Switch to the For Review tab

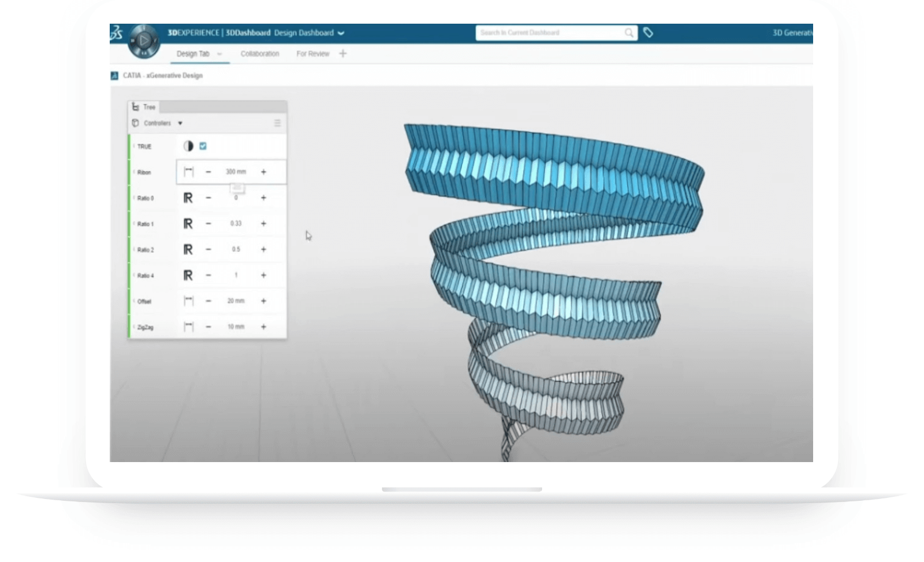click(x=312, y=54)
